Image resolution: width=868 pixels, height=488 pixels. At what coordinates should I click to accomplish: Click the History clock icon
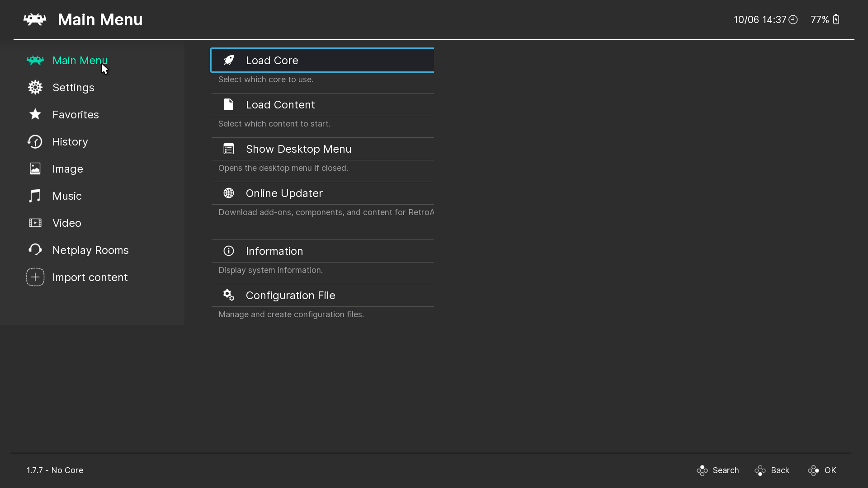[x=35, y=141]
